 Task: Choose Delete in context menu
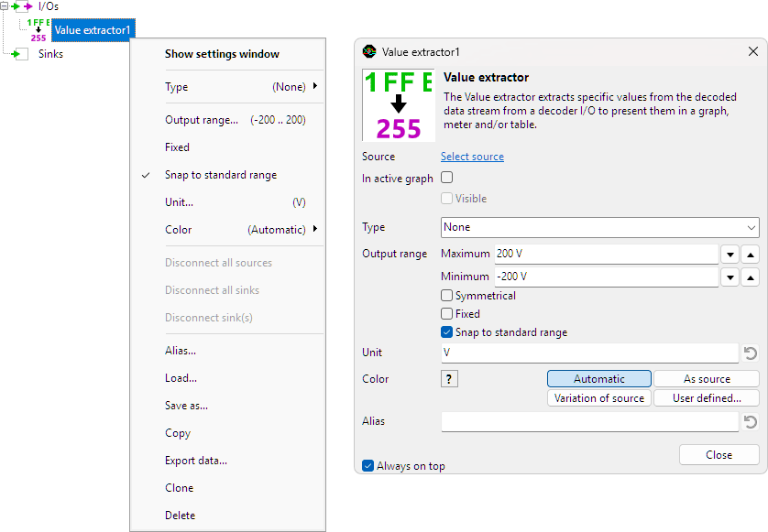(227, 516)
